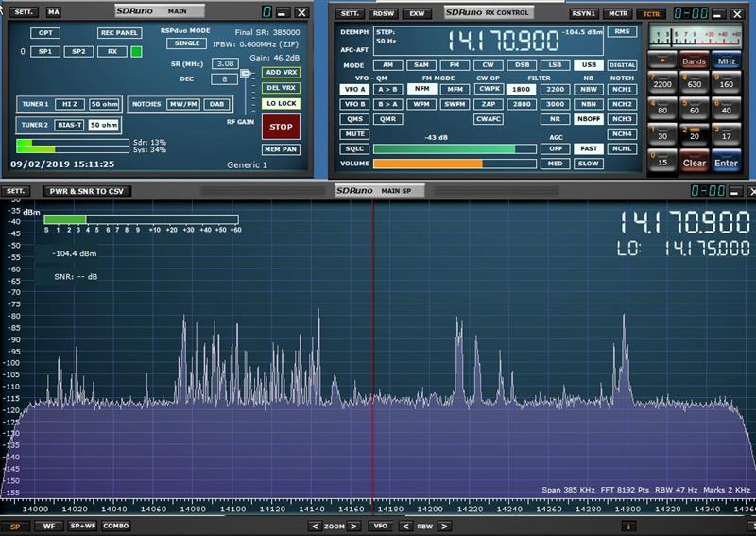Open the OPT options menu
This screenshot has height=536, width=756.
(45, 33)
